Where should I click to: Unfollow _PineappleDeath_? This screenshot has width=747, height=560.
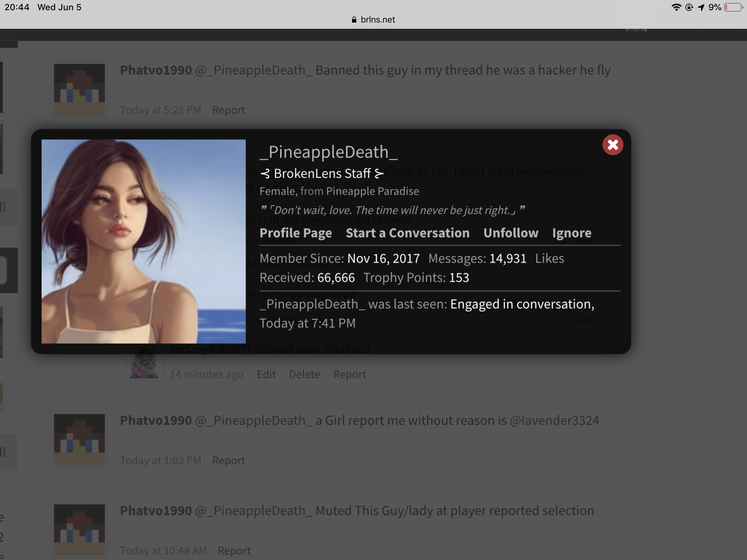[511, 233]
